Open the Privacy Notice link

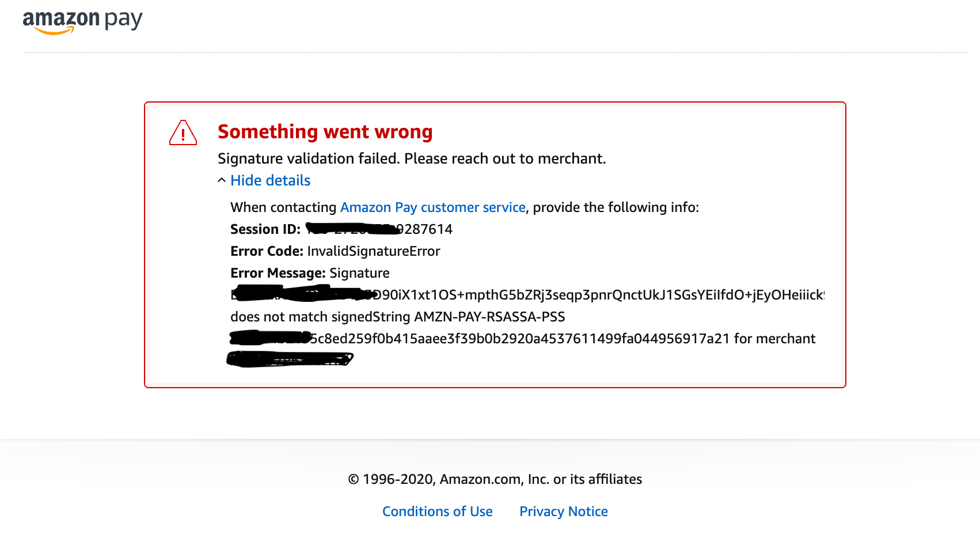tap(563, 512)
